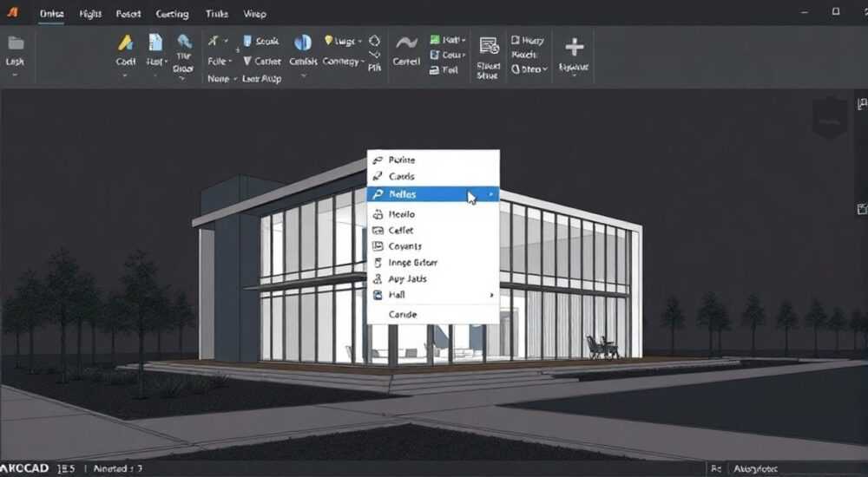Click the AutoCAD logo in title bar
868x477 pixels.
12,13
